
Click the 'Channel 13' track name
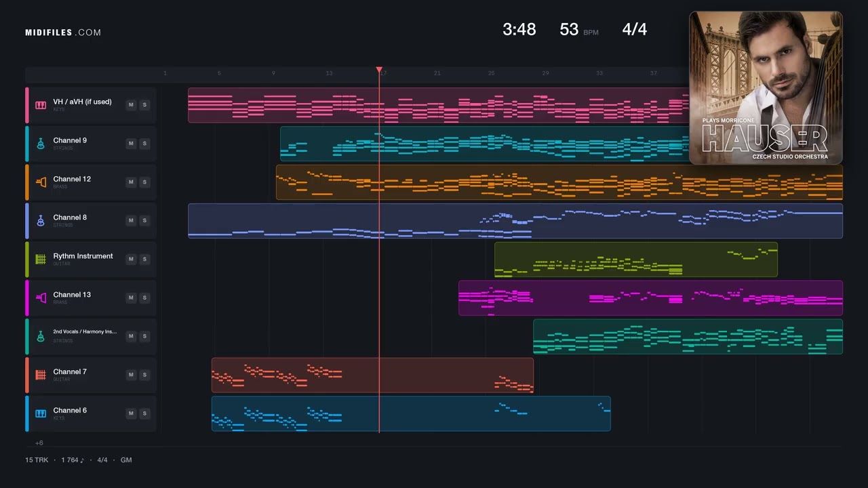[x=72, y=295]
